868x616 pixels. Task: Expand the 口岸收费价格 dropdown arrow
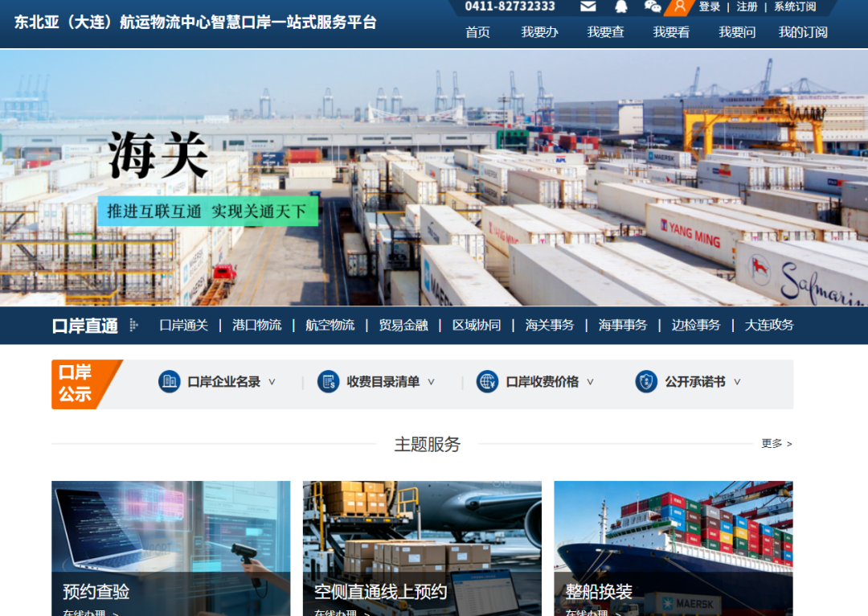coord(590,382)
